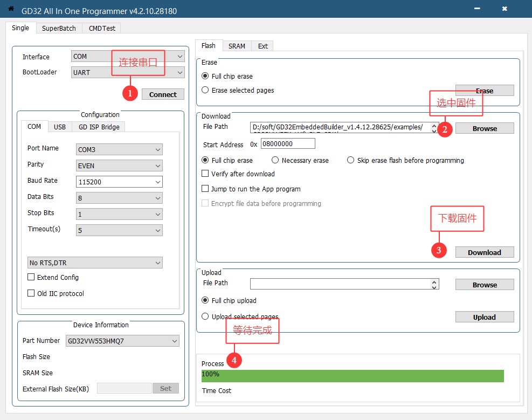Enable Old IIC protocol option
Viewport: 532px width, 420px height.
coord(31,293)
